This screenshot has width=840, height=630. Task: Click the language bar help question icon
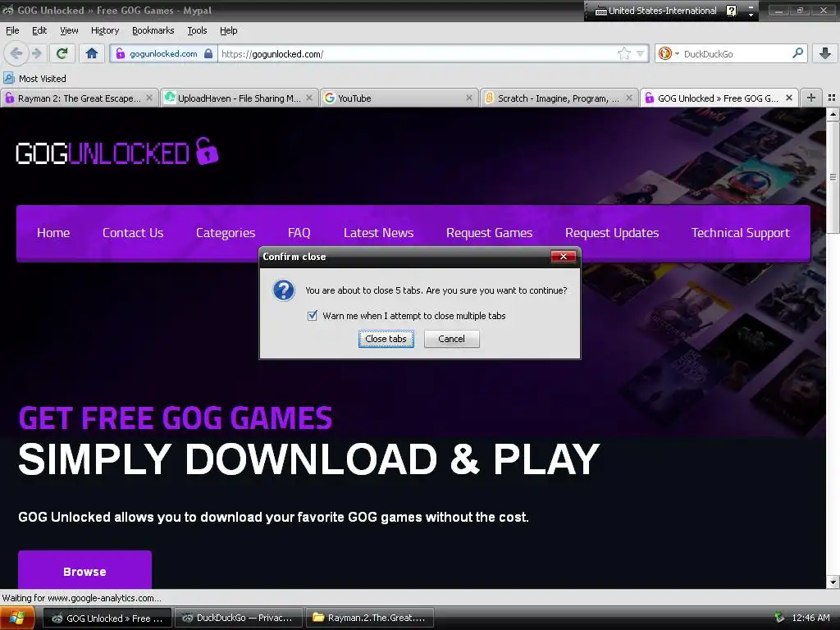coord(731,11)
